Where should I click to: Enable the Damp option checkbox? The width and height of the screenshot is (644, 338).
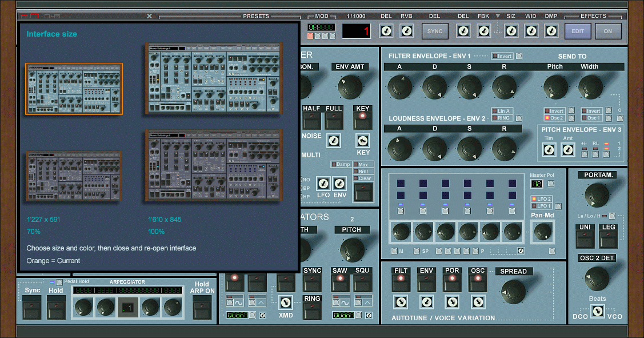point(334,165)
